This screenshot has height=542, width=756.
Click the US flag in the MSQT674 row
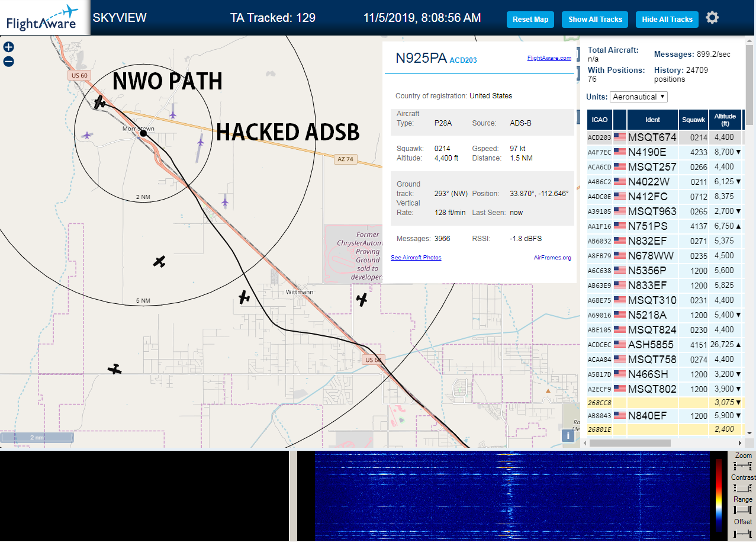click(620, 137)
